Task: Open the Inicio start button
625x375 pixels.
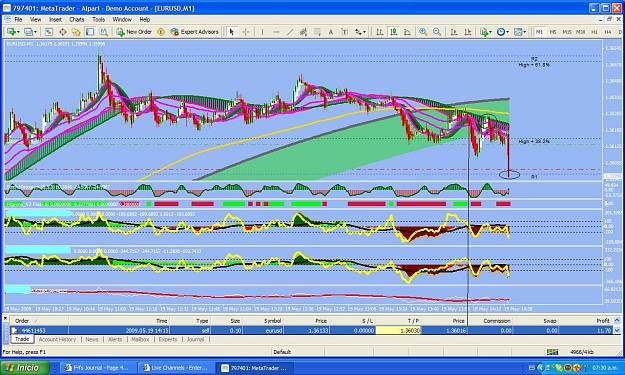Action: point(25,367)
